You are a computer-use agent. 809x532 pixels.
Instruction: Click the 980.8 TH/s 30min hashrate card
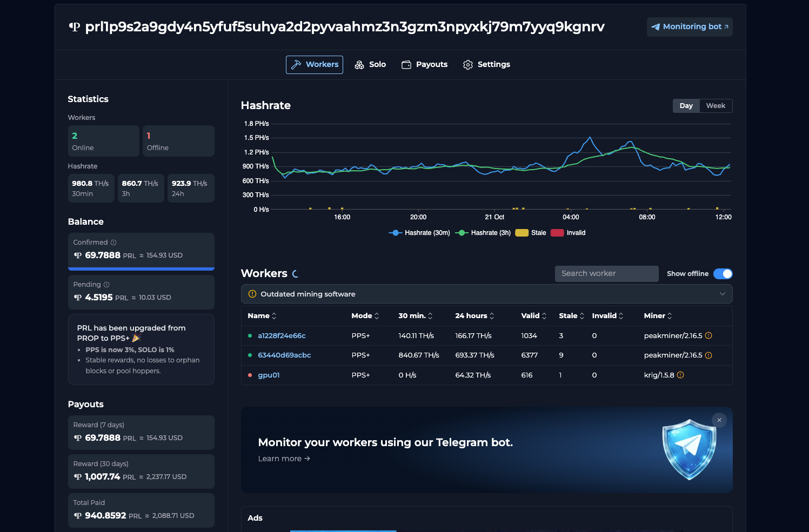(x=91, y=188)
